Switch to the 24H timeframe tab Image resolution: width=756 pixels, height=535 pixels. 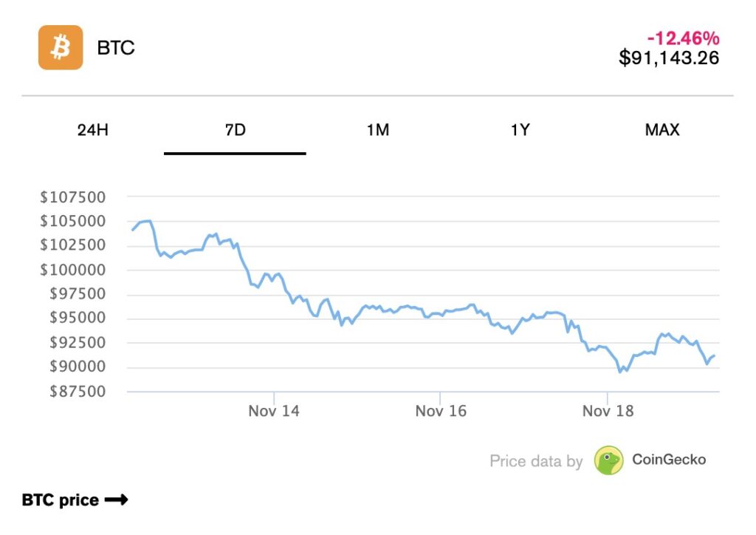click(x=92, y=130)
